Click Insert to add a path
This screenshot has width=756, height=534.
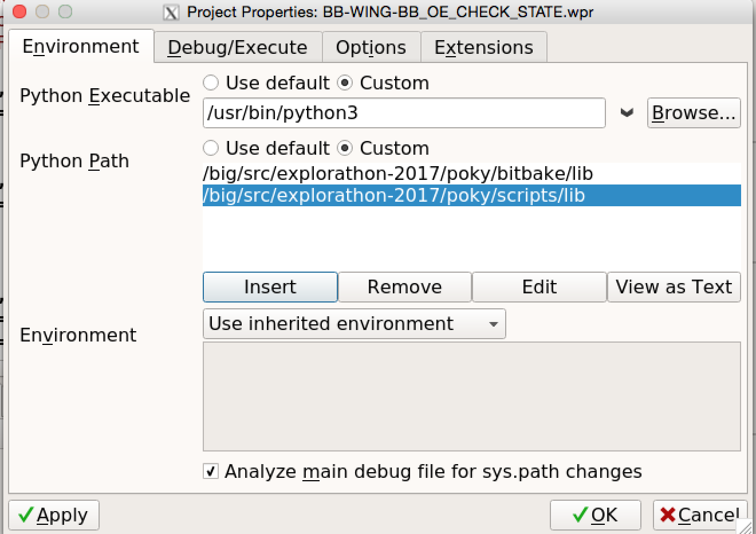coord(270,286)
